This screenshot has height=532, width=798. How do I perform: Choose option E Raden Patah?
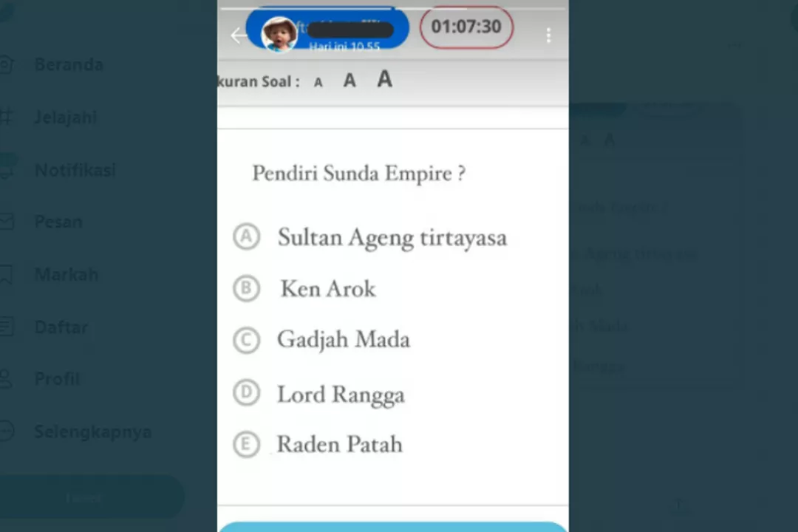tap(318, 444)
